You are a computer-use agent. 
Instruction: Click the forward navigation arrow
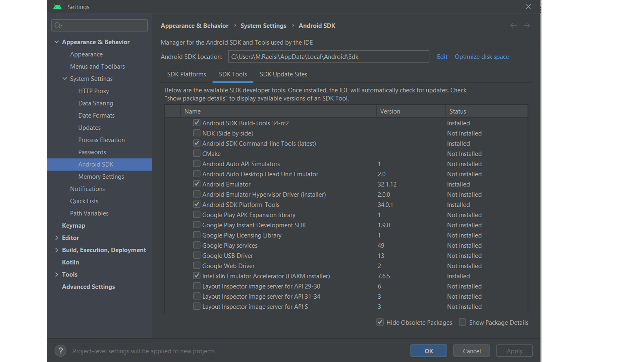pyautogui.click(x=527, y=25)
